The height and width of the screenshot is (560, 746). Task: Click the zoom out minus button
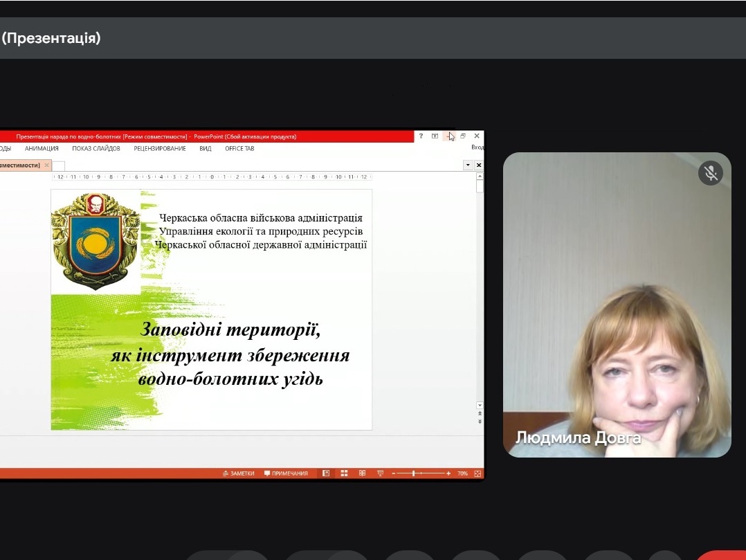tap(393, 473)
